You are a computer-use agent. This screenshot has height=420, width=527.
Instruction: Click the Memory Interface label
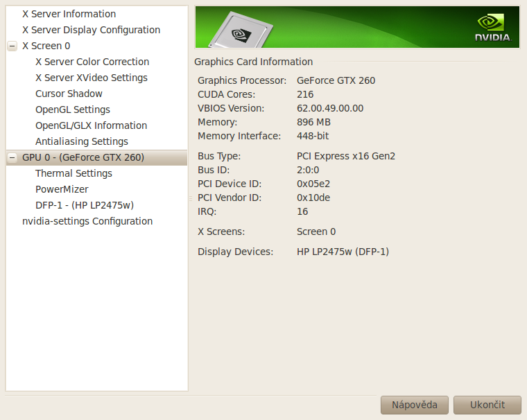coord(239,136)
